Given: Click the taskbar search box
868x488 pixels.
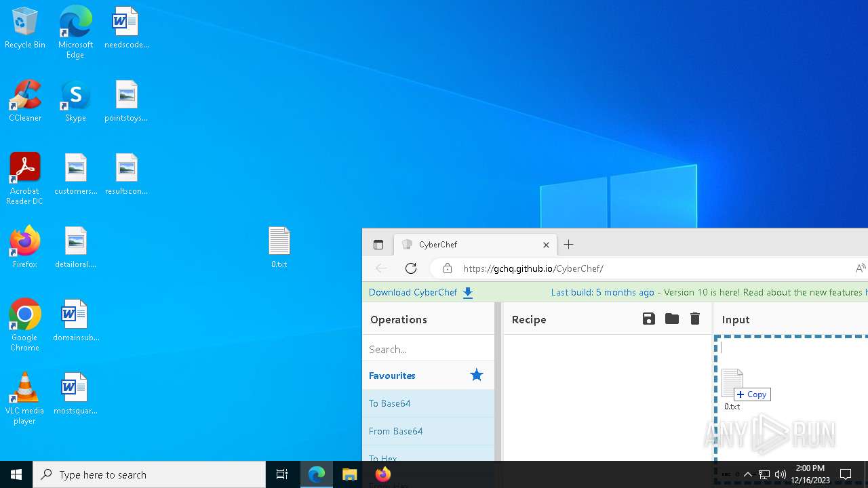Looking at the screenshot, I should 149,474.
